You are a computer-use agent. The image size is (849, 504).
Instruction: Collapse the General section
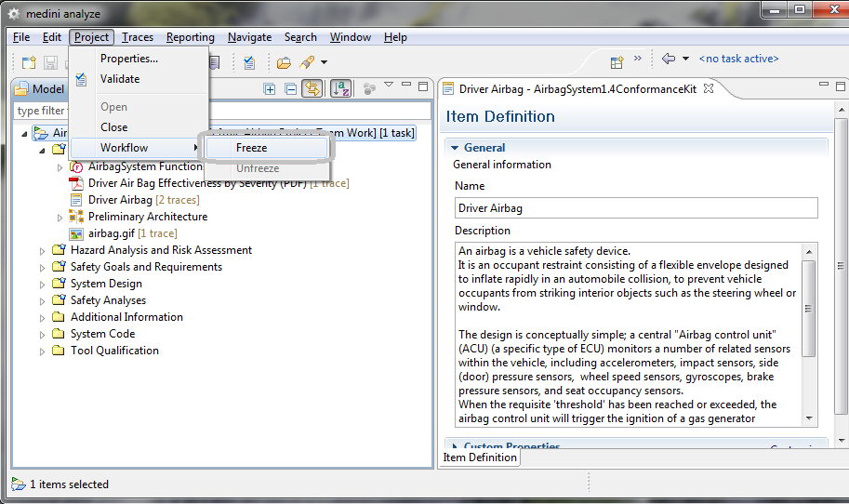455,147
